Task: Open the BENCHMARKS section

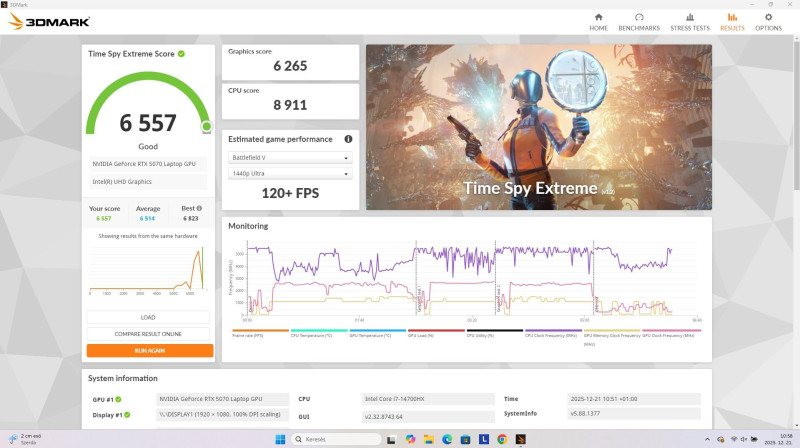Action: coord(639,22)
